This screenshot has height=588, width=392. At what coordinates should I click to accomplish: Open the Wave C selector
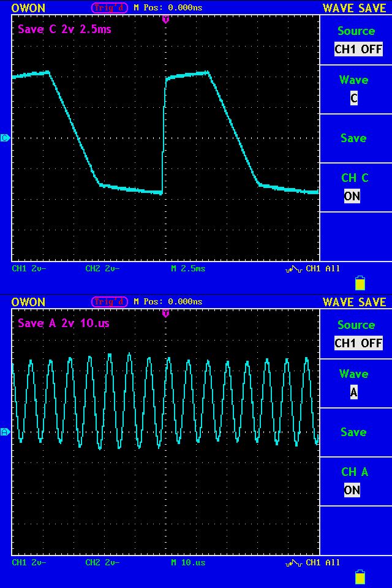pyautogui.click(x=354, y=98)
